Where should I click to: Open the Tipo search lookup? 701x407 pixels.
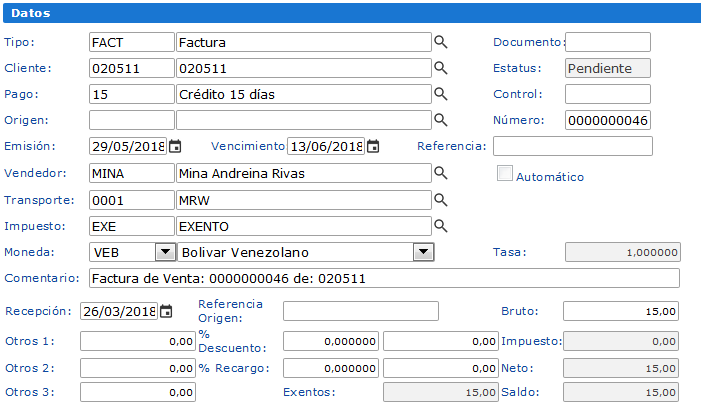click(441, 42)
